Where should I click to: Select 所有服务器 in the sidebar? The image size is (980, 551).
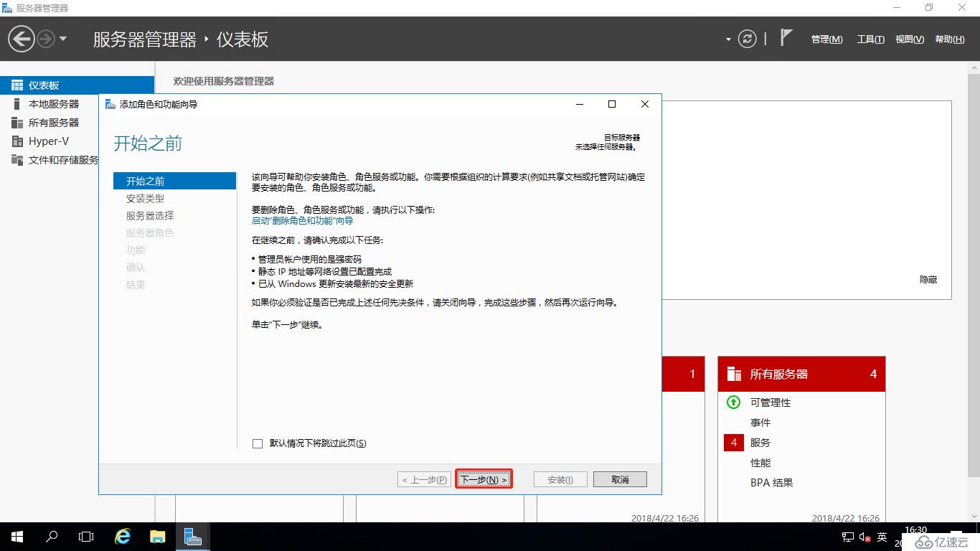(x=55, y=123)
